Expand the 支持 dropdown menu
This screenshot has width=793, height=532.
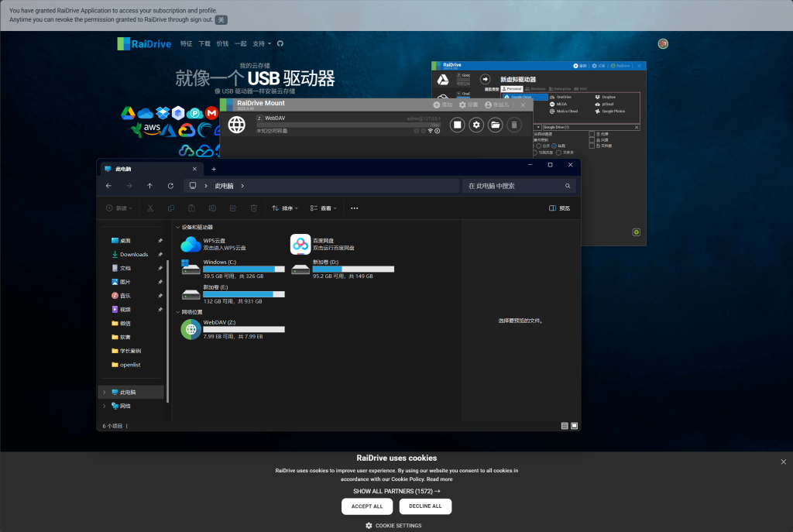pyautogui.click(x=263, y=44)
